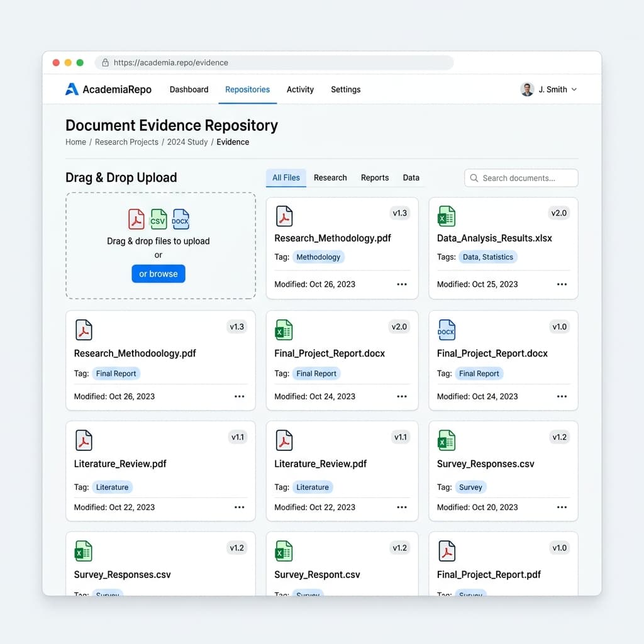Image resolution: width=644 pixels, height=644 pixels.
Task: Click the v1.0 badge on Final_Project_Report.pdf
Action: 559,548
